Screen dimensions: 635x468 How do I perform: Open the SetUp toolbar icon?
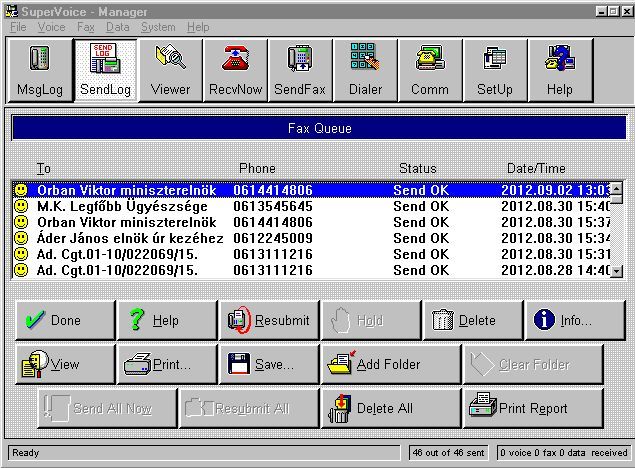click(x=495, y=70)
